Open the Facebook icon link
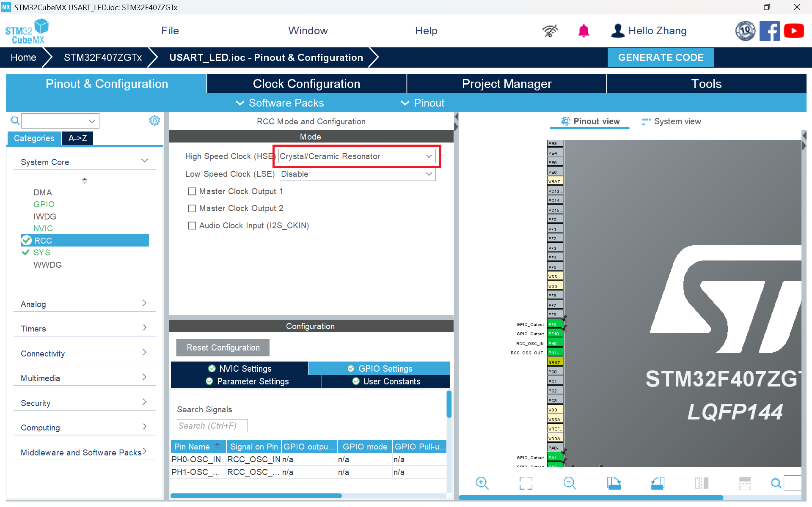Viewport: 812px width, 507px height. [770, 31]
